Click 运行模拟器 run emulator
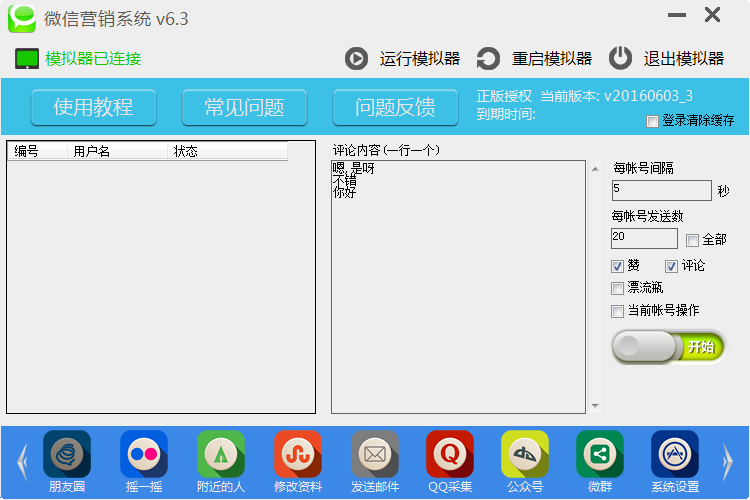This screenshot has width=750, height=500. pos(403,58)
